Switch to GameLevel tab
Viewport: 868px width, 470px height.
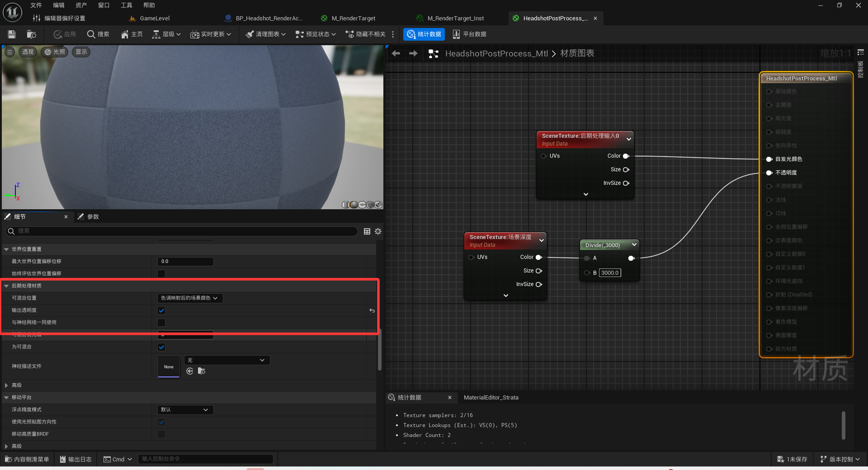154,19
